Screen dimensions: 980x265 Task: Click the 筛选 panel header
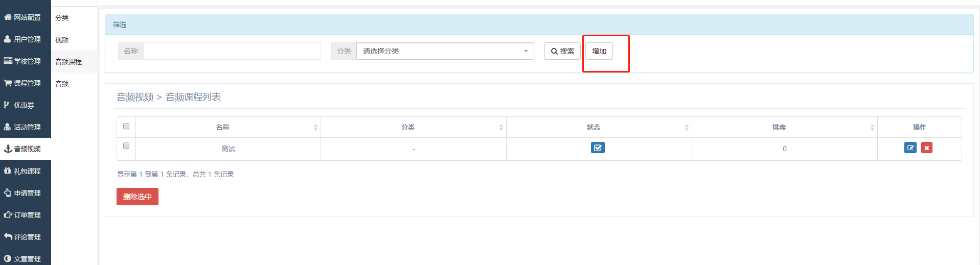[x=539, y=25]
